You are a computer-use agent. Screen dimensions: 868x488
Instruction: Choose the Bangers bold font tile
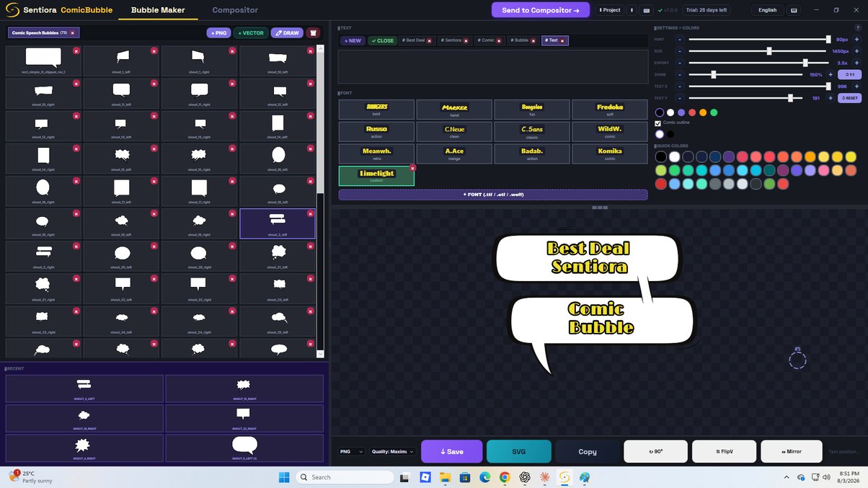tap(376, 110)
